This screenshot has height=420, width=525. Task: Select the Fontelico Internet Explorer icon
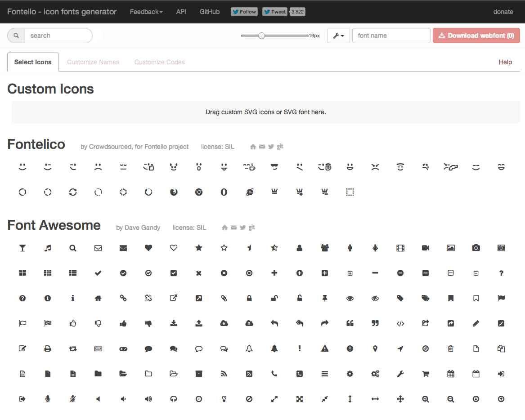pyautogui.click(x=249, y=192)
